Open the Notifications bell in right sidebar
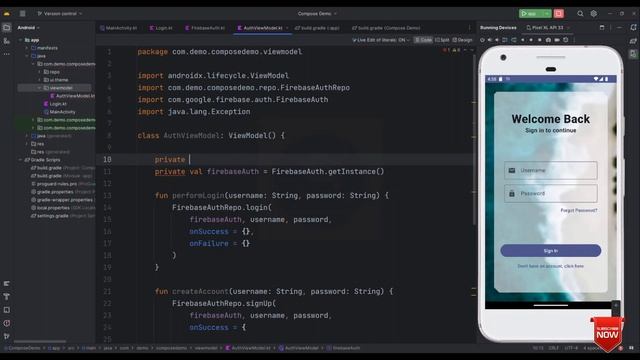The height and width of the screenshot is (360, 640). tap(633, 27)
